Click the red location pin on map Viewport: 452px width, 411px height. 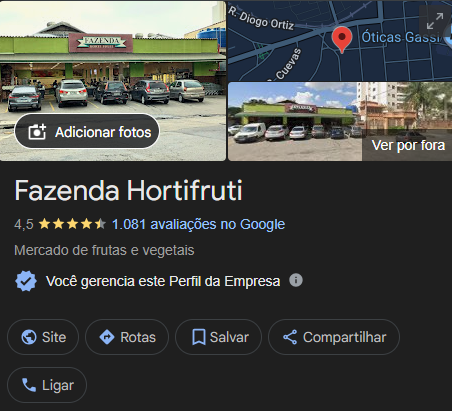[342, 40]
